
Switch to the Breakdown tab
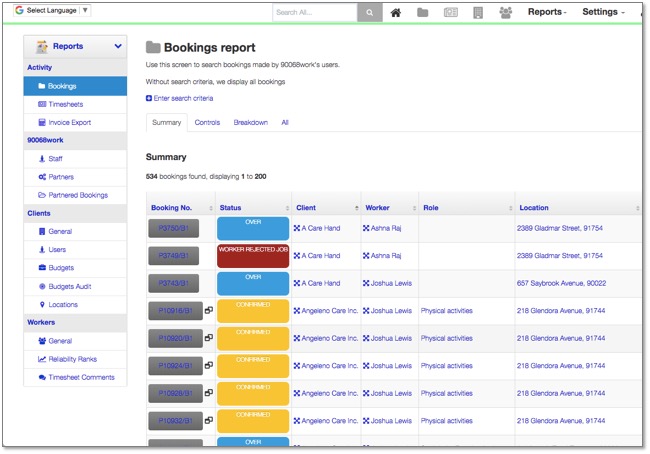click(250, 122)
